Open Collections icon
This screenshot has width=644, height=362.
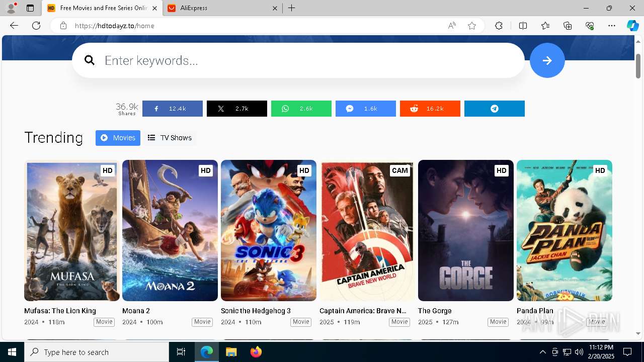point(568,26)
